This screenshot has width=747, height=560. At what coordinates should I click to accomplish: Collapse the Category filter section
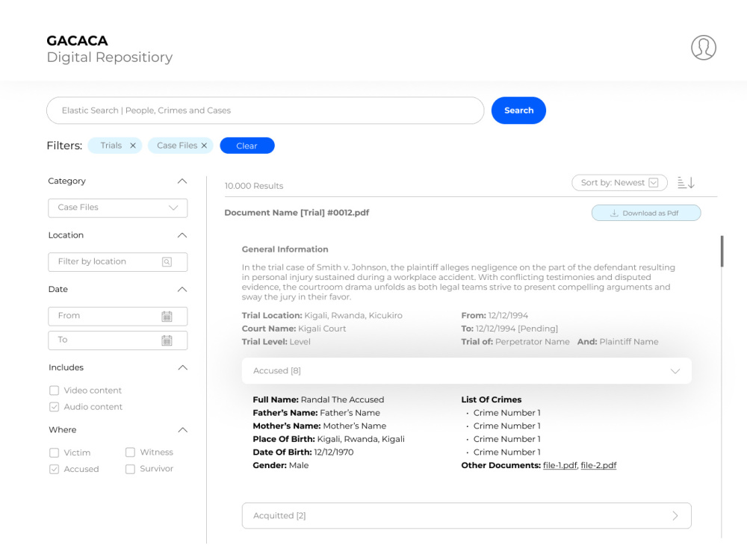[182, 181]
